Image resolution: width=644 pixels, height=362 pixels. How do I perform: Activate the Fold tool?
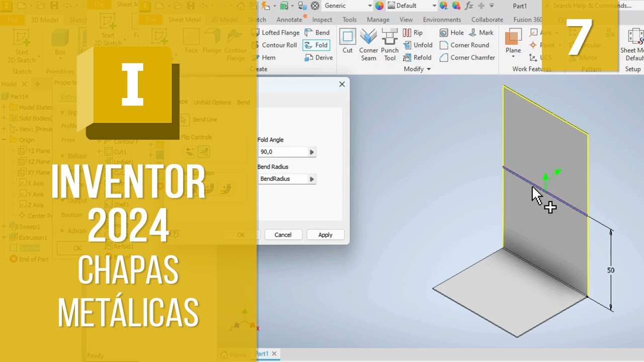pyautogui.click(x=316, y=45)
